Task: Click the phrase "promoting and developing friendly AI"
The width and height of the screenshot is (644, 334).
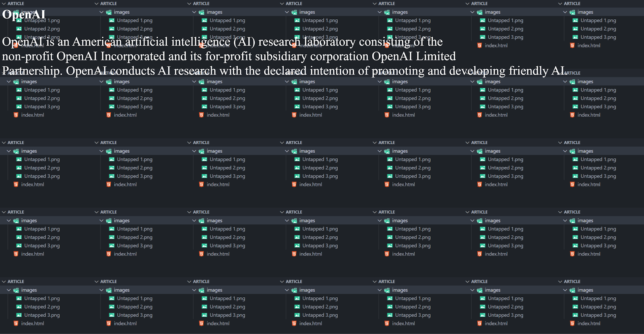Action: pos(468,71)
